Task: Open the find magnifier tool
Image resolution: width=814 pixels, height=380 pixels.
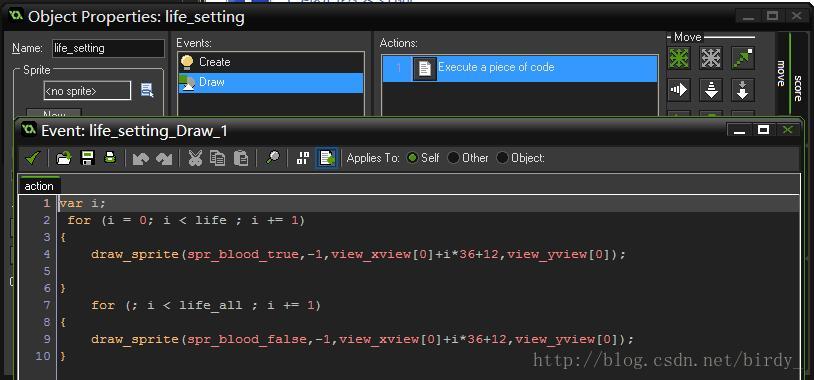Action: coord(273,158)
